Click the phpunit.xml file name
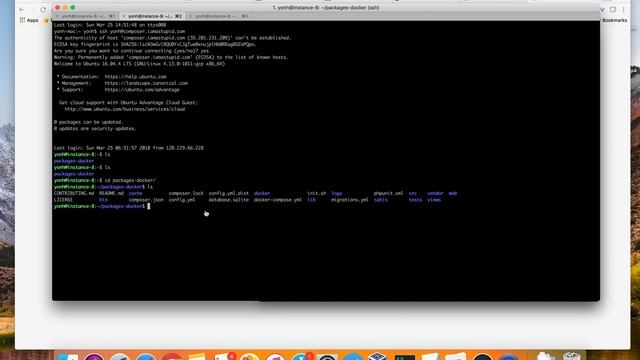 point(388,193)
